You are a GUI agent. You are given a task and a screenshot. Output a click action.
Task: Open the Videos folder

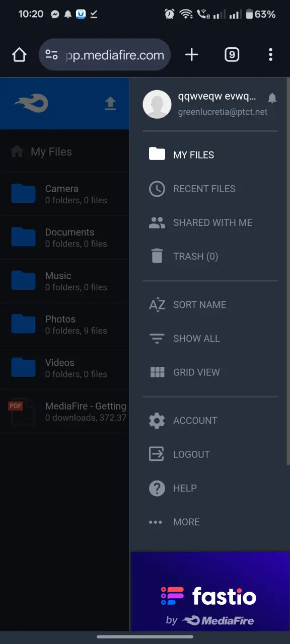pyautogui.click(x=64, y=368)
